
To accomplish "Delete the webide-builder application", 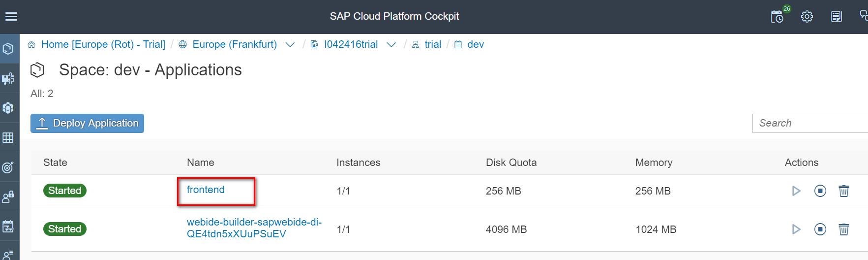I will [x=843, y=229].
